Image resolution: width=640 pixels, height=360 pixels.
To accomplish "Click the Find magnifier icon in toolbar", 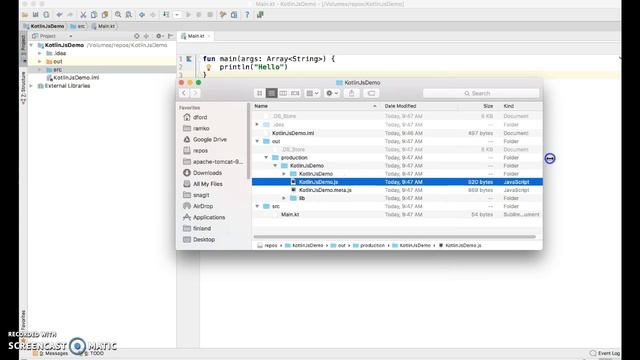I will (x=118, y=15).
